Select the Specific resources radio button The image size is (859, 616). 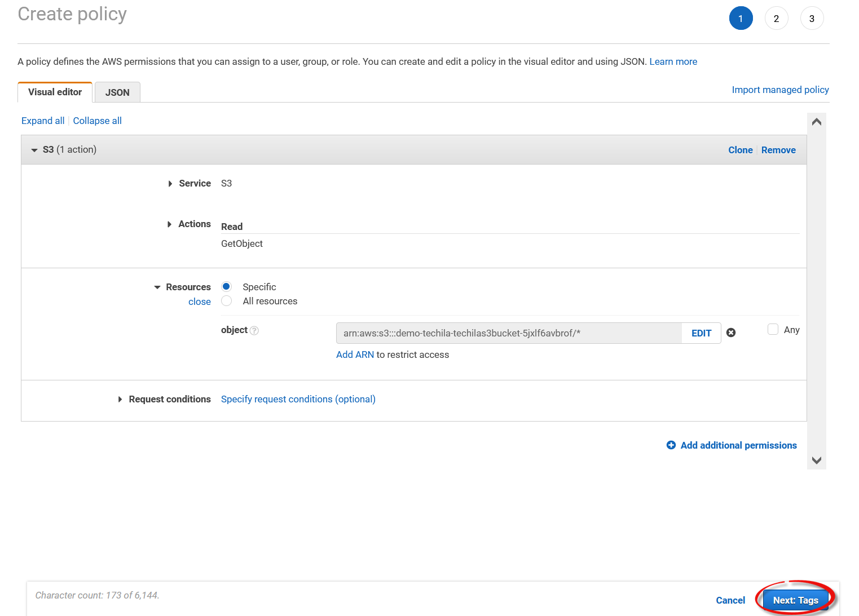(x=227, y=287)
